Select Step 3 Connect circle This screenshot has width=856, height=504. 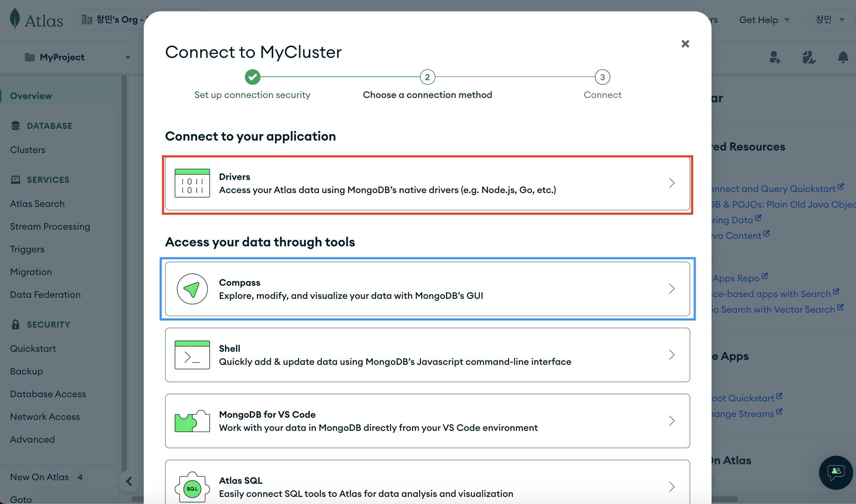[602, 77]
